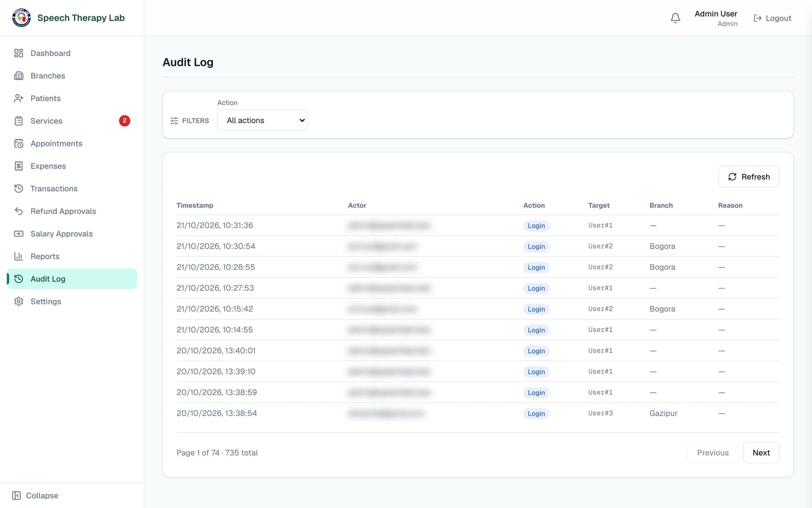
Task: Click the Refresh circular arrows icon
Action: (x=732, y=177)
